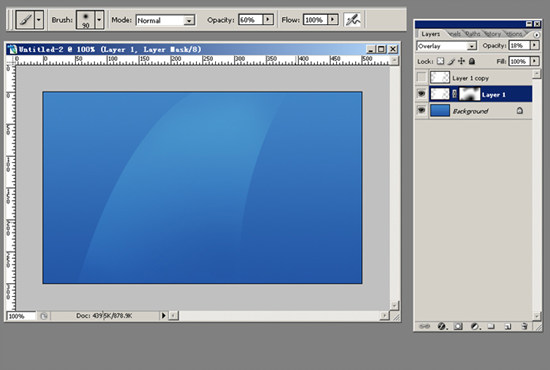Click the Background layer lock icon
The height and width of the screenshot is (370, 550).
519,110
